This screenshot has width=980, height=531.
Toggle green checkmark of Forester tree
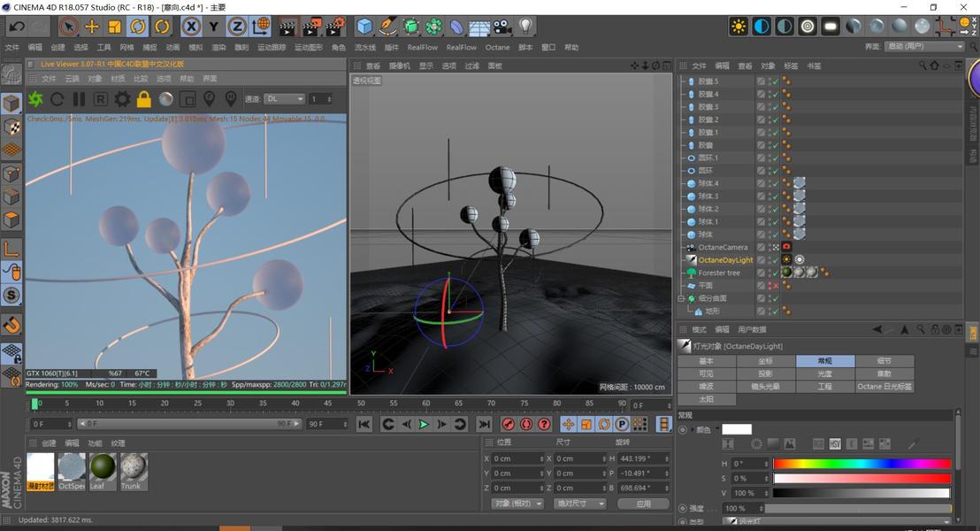[x=776, y=273]
